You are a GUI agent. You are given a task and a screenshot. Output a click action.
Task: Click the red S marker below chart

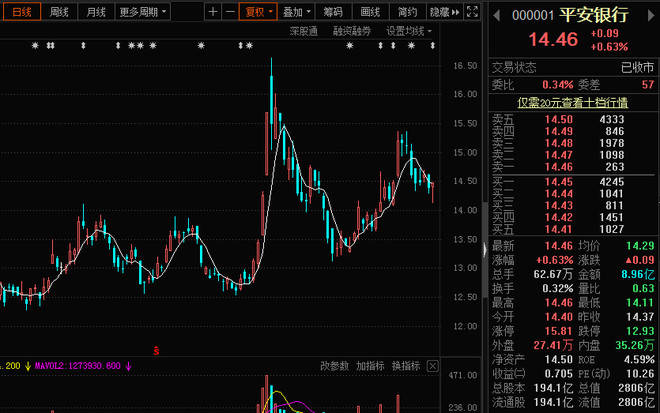pos(156,350)
